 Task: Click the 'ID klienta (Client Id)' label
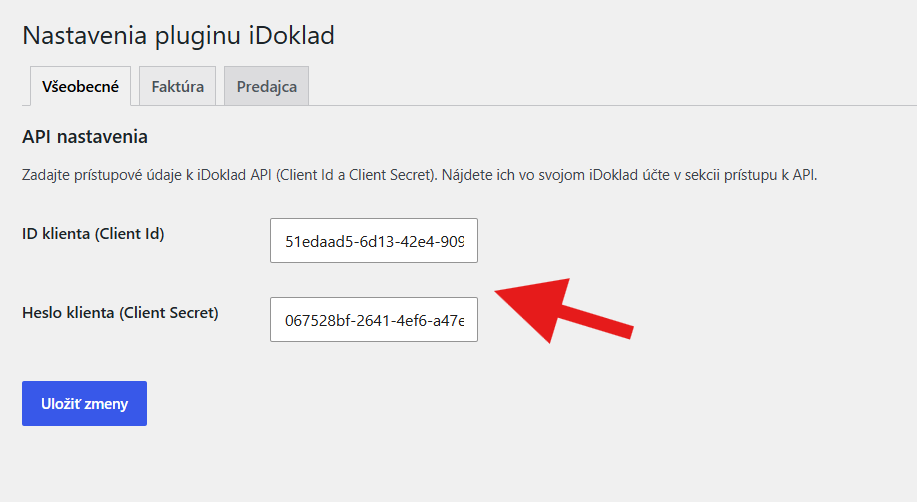point(93,234)
